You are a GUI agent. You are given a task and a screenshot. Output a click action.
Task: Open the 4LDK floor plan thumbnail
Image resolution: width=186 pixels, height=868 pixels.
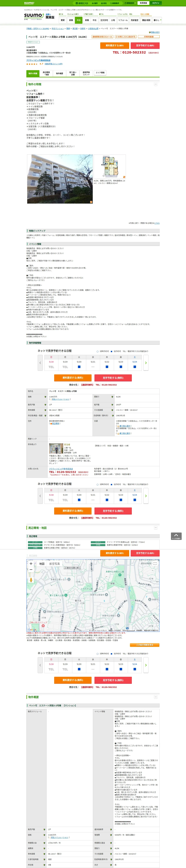(110, 167)
